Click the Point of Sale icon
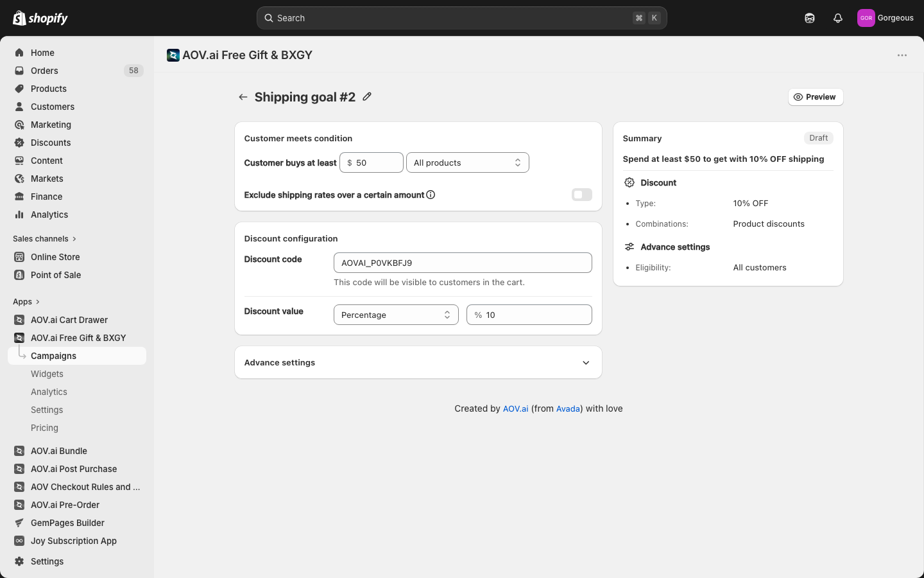This screenshot has width=924, height=578. (x=19, y=275)
